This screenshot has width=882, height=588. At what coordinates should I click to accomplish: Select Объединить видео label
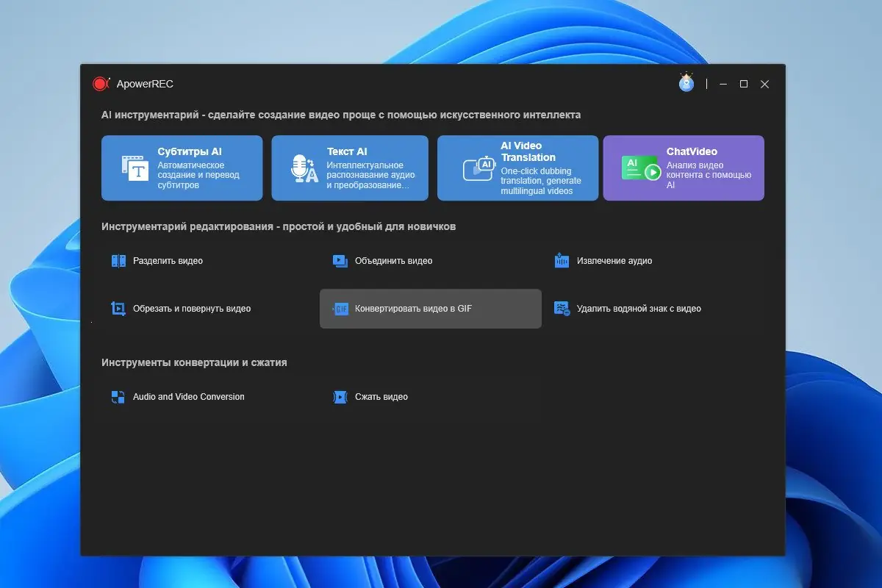click(393, 261)
